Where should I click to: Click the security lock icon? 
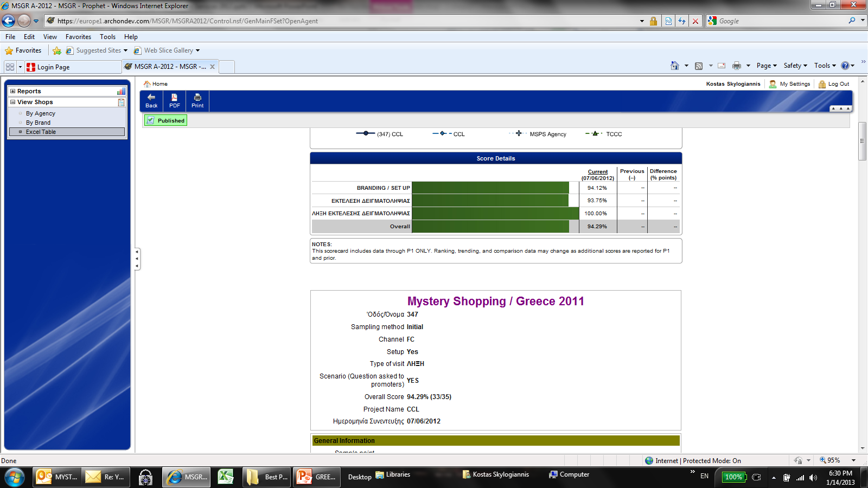(x=653, y=21)
